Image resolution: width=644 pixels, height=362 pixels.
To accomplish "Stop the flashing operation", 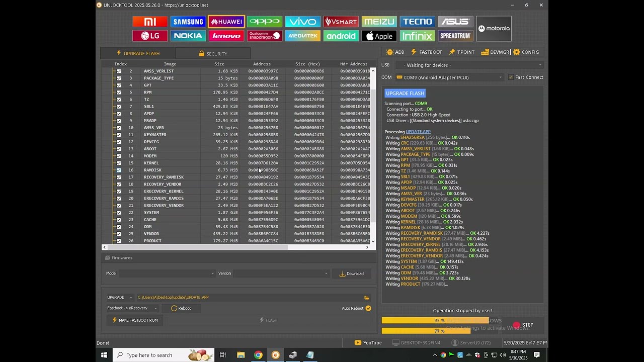I will coord(523,325).
